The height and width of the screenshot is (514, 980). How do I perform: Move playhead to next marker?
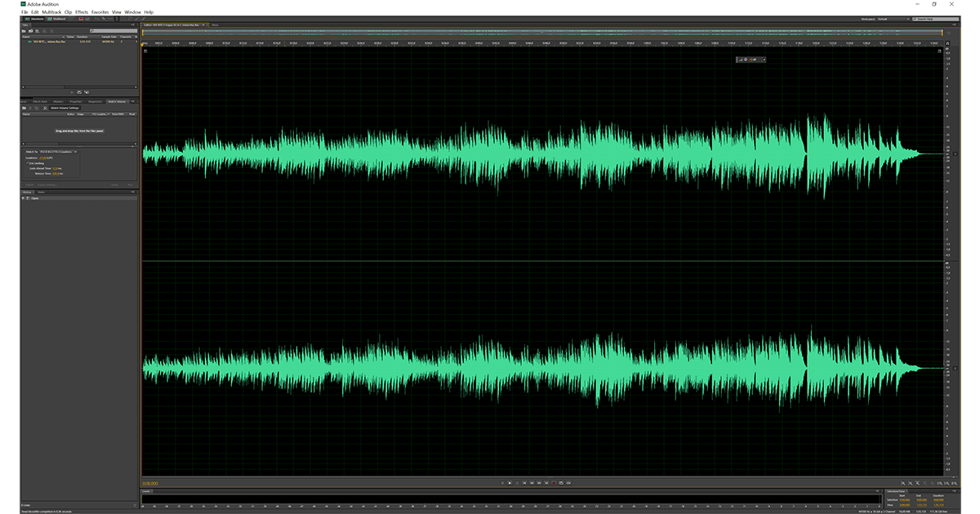[x=546, y=483]
